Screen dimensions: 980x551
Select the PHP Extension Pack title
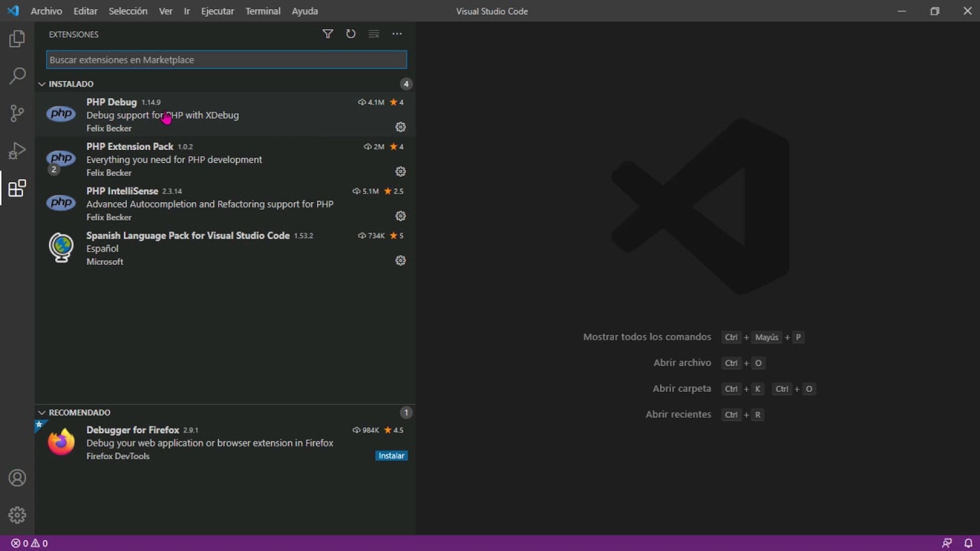(130, 146)
